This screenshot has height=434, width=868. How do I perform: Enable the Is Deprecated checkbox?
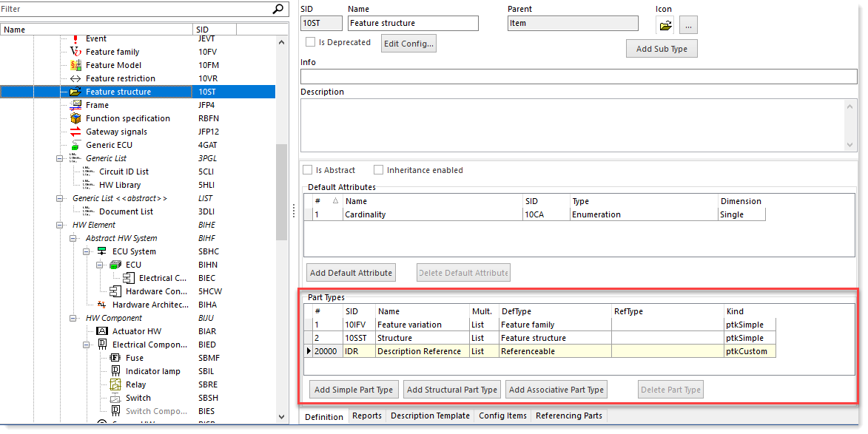pyautogui.click(x=309, y=42)
